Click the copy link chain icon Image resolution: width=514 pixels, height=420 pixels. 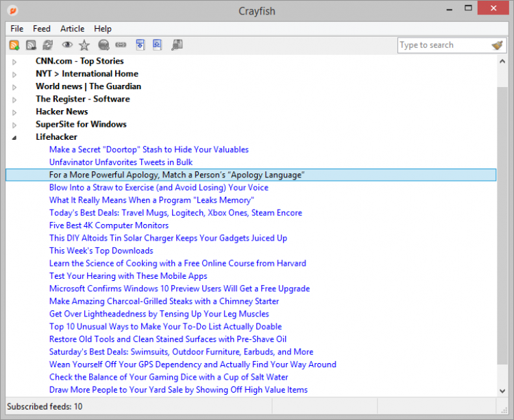coord(121,45)
